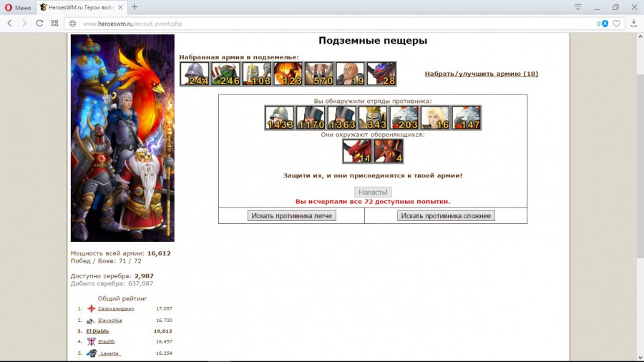Close the HeroesWM.ru tab
Screen dimensions: 644x362
120,7
